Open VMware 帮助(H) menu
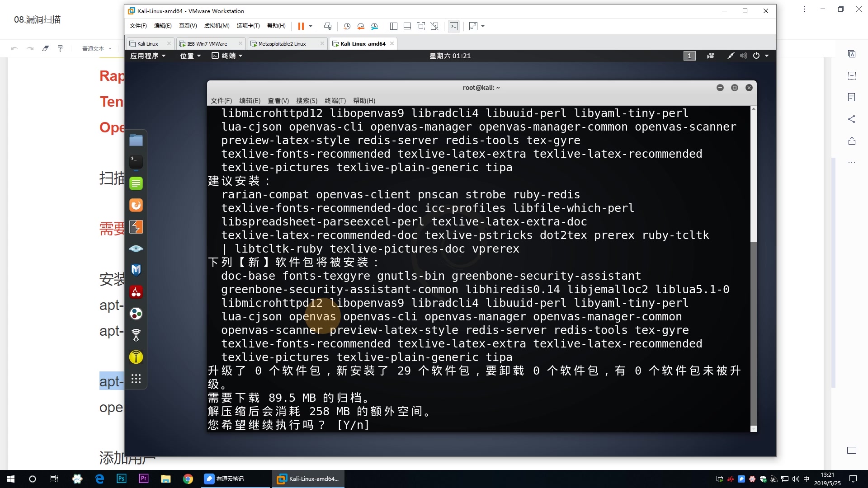 [x=276, y=26]
